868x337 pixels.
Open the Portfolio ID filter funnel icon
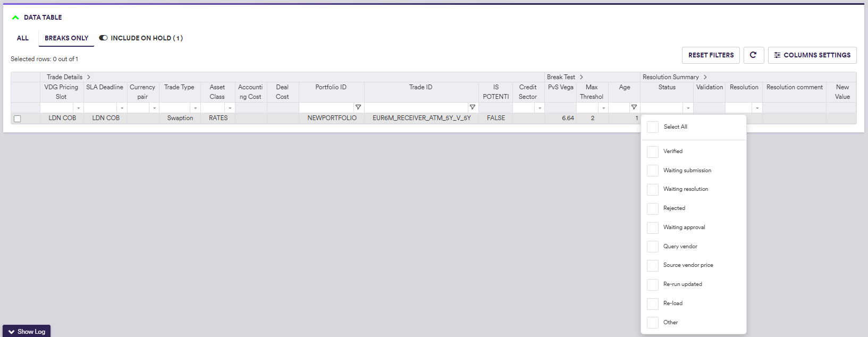tap(358, 107)
